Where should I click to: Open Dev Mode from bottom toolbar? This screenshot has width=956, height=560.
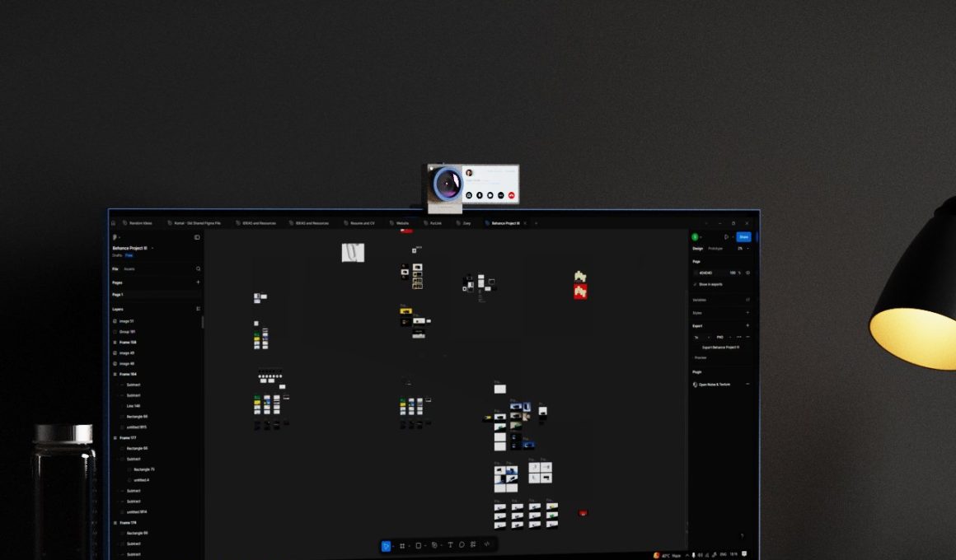487,544
